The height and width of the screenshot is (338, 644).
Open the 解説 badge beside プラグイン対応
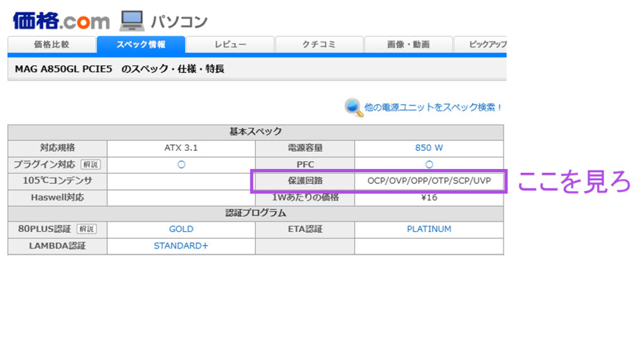tap(91, 165)
